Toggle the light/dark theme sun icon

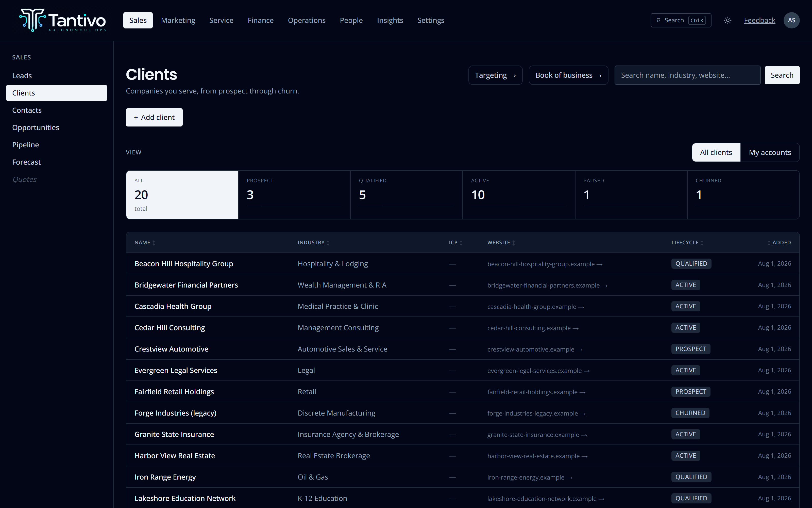tap(728, 20)
